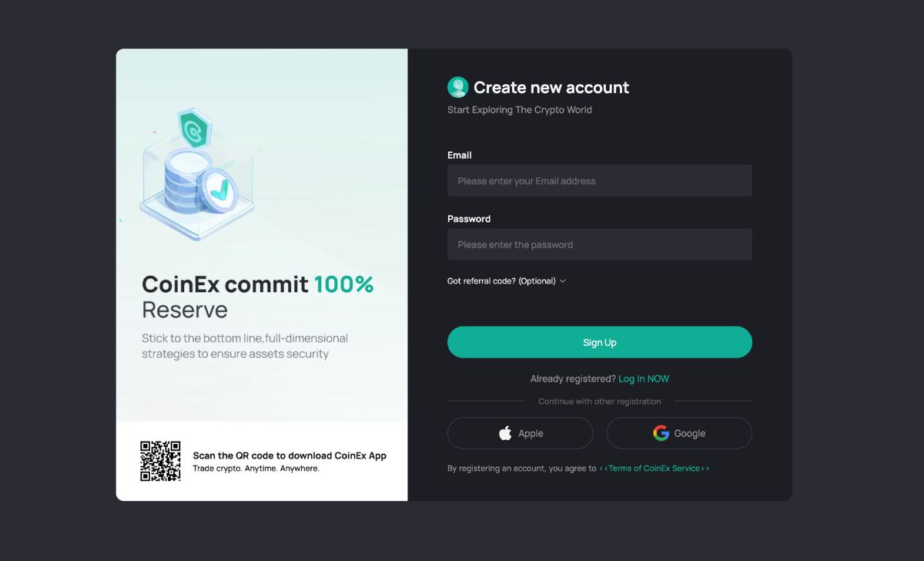924x561 pixels.
Task: Click the Google G logo icon
Action: click(x=661, y=433)
